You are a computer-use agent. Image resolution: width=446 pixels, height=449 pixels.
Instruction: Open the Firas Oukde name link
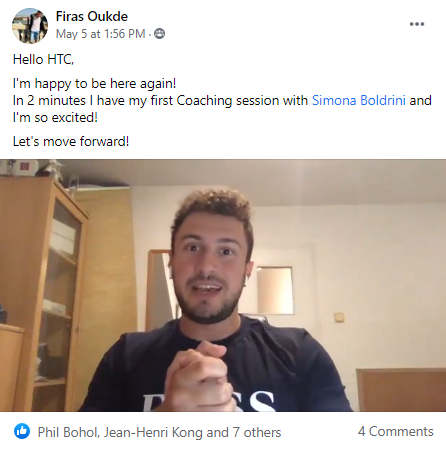point(92,16)
